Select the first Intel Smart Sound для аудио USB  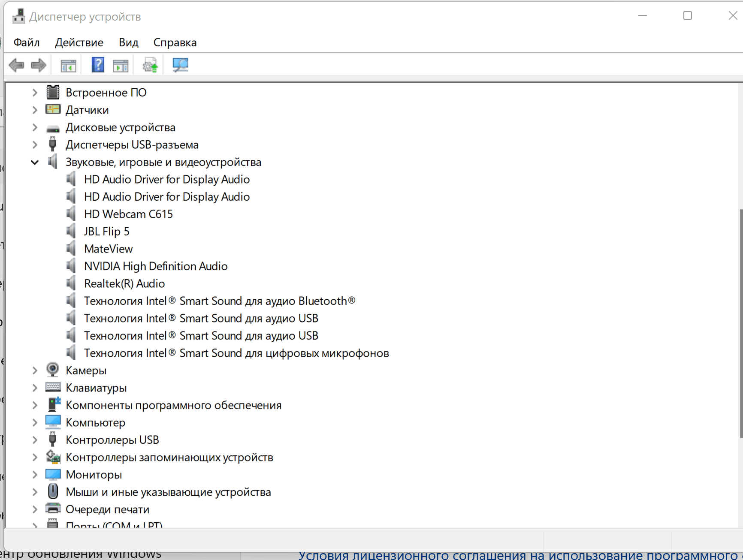click(x=201, y=318)
